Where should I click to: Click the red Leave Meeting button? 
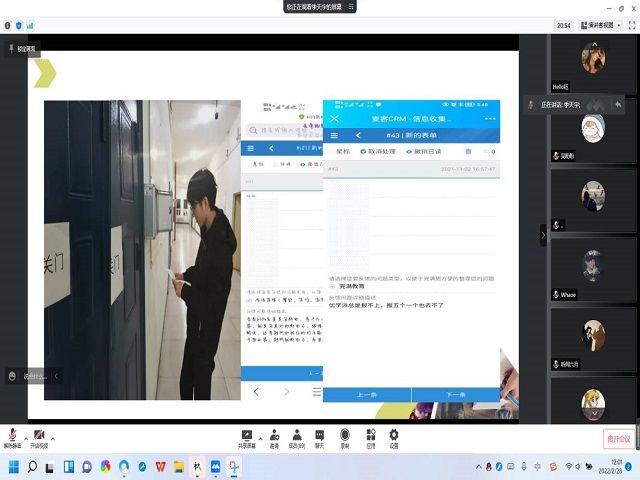(x=619, y=439)
